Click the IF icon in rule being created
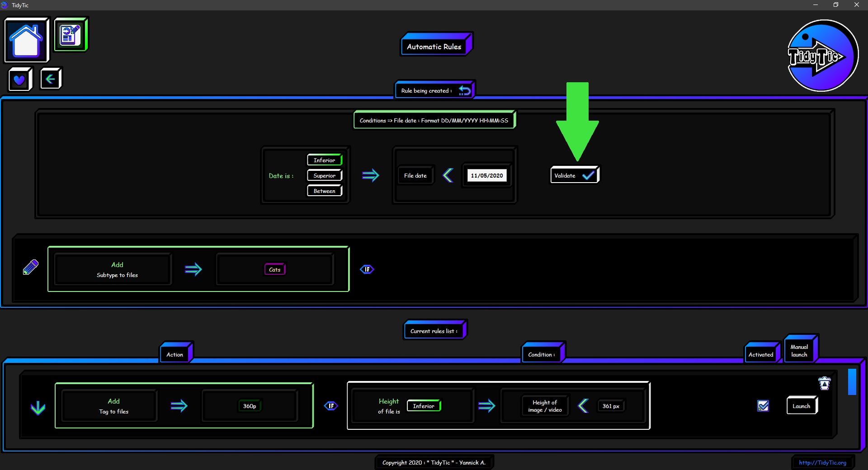The width and height of the screenshot is (868, 470). pyautogui.click(x=367, y=269)
